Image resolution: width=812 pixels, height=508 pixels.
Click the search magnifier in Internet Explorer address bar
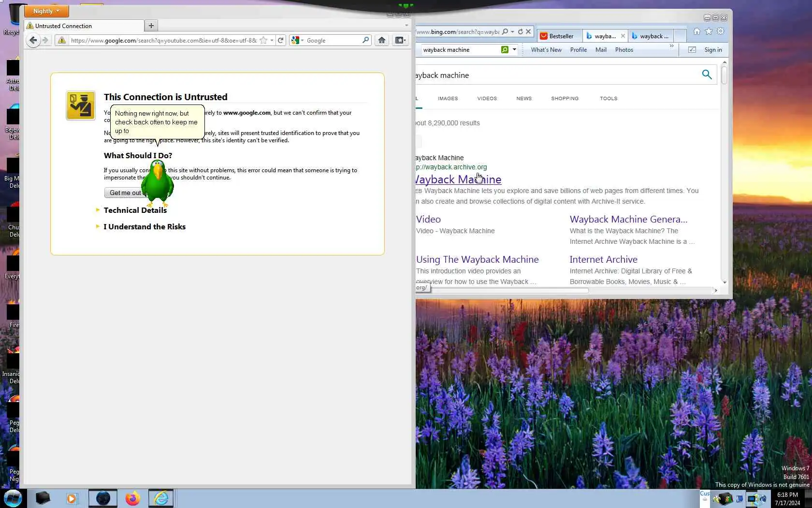click(505, 31)
